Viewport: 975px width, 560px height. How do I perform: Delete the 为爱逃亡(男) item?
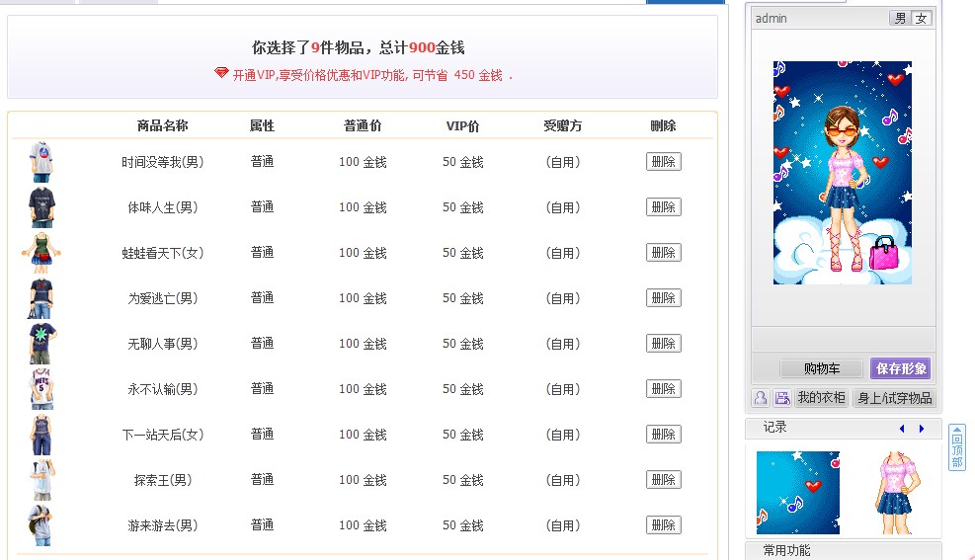[x=664, y=297]
